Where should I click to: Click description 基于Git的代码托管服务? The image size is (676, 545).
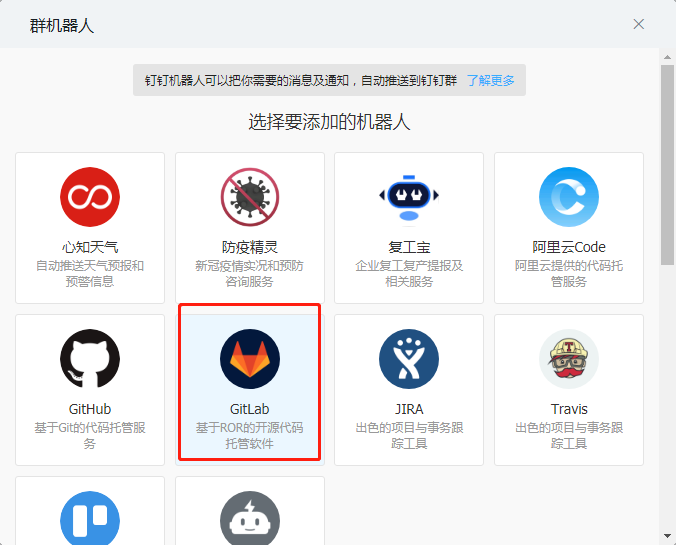[90, 435]
